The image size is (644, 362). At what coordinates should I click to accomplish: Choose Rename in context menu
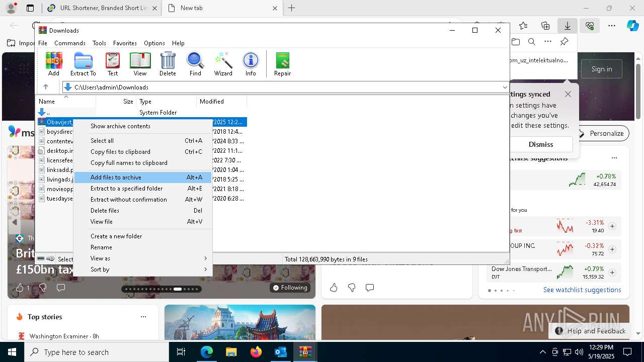tap(142, 247)
